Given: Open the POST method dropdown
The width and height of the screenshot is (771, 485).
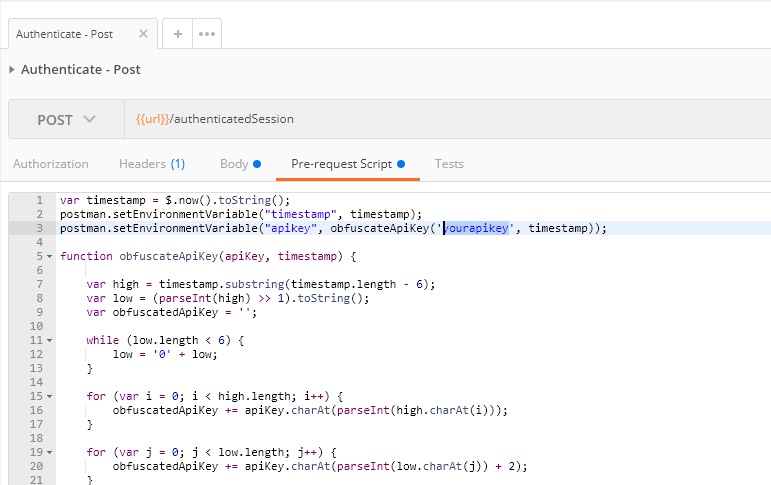Looking at the screenshot, I should click(x=66, y=119).
